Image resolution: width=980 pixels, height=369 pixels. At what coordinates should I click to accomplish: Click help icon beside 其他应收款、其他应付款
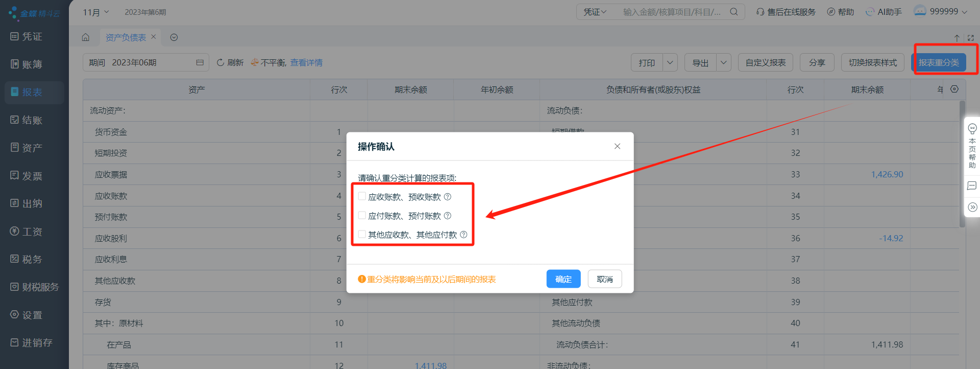pyautogui.click(x=463, y=235)
